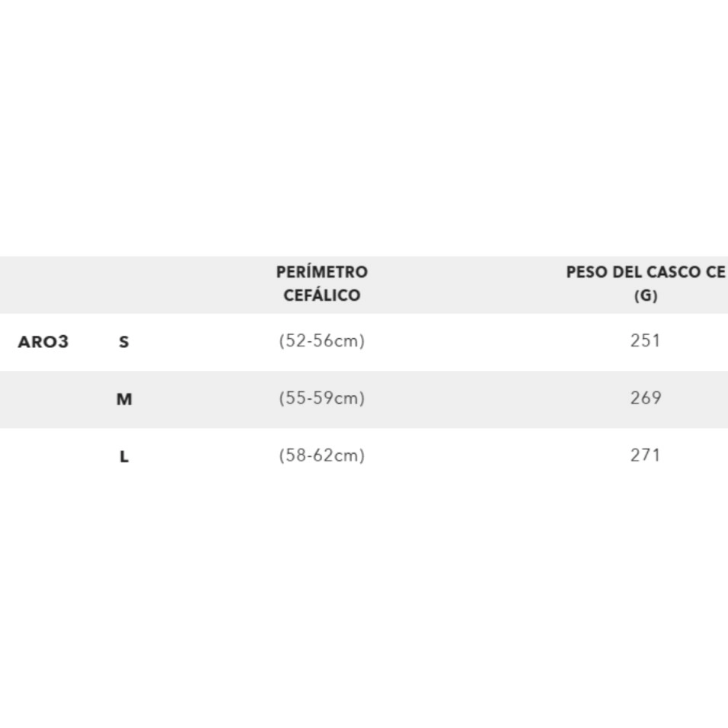The width and height of the screenshot is (728, 728).
Task: Select the M size label
Action: (123, 399)
